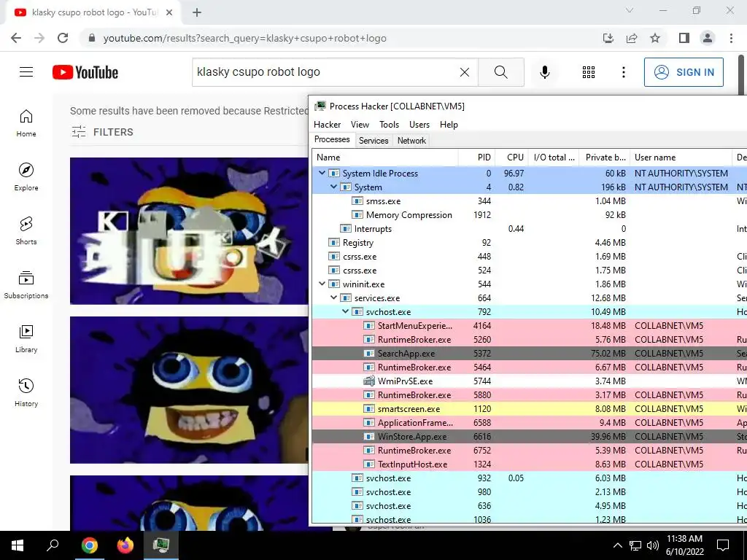Toggle Chrome side panel icon

(x=684, y=38)
